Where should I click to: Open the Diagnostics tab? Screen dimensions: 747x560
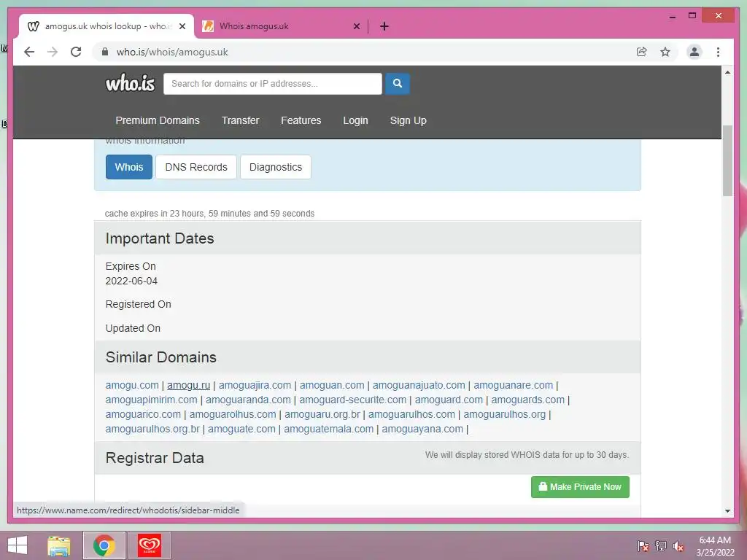pyautogui.click(x=276, y=167)
